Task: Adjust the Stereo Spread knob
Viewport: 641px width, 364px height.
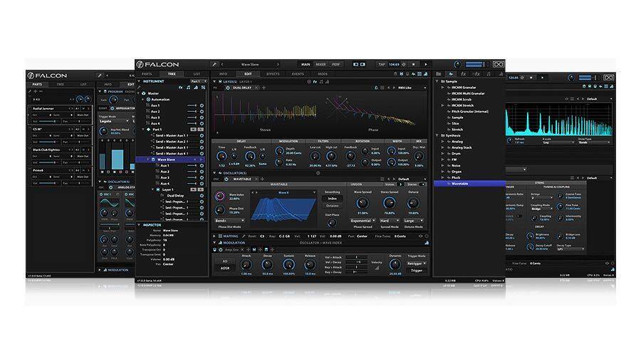Action: [389, 203]
